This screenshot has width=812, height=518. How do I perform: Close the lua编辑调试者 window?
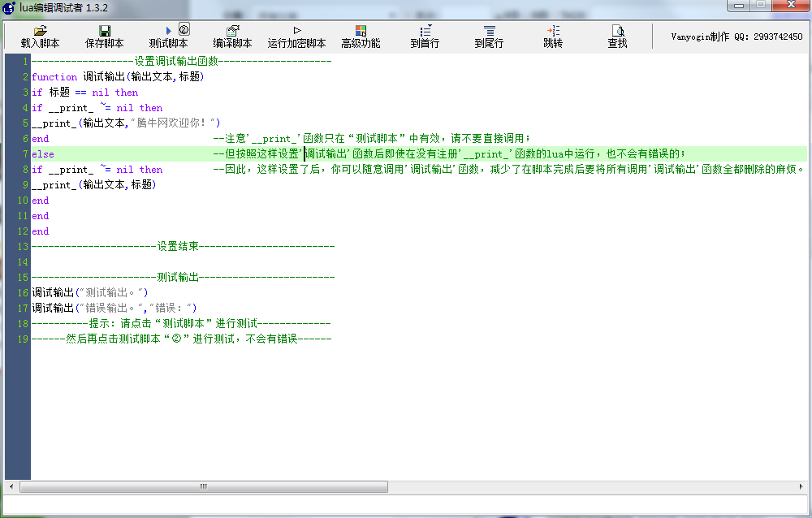click(x=791, y=5)
